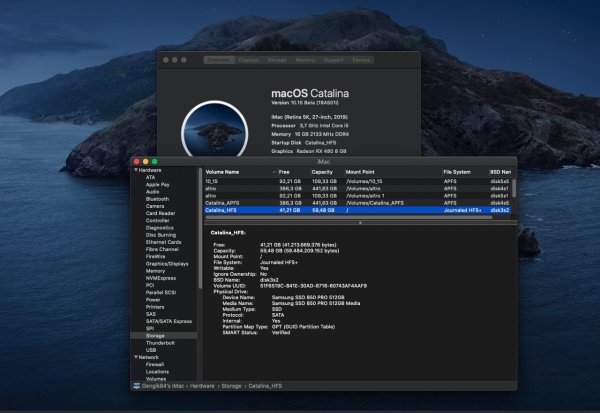Switch to the Displays tab

point(248,60)
